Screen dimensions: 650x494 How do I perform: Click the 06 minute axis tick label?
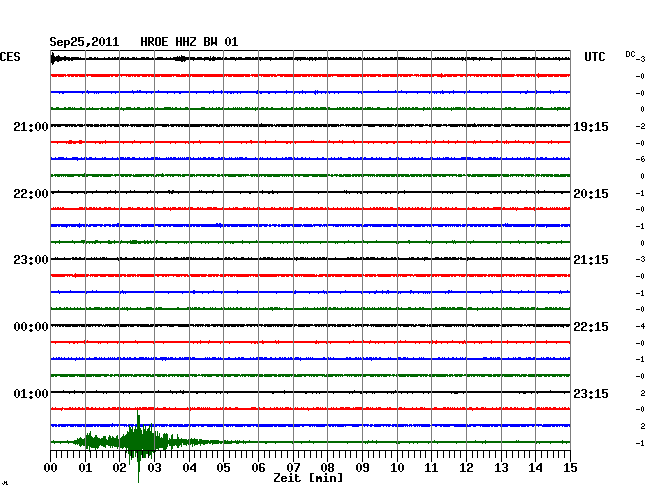click(258, 467)
